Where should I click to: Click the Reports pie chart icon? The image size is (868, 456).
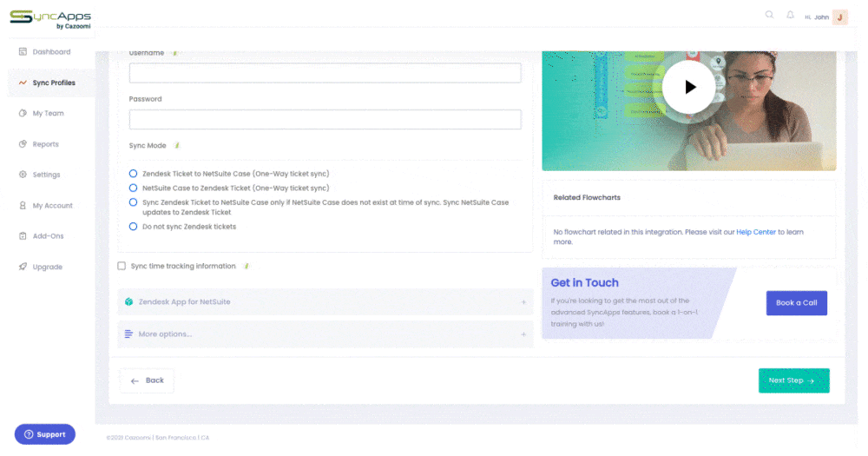pyautogui.click(x=23, y=144)
